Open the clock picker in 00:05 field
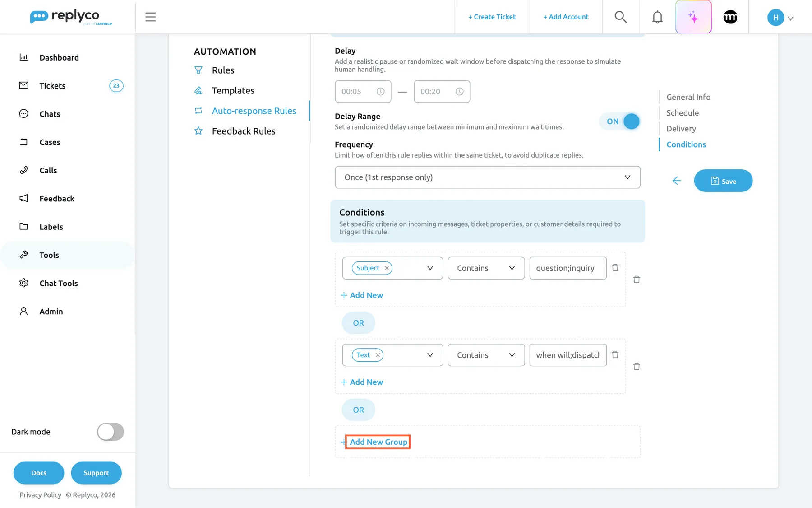812x508 pixels. click(380, 91)
